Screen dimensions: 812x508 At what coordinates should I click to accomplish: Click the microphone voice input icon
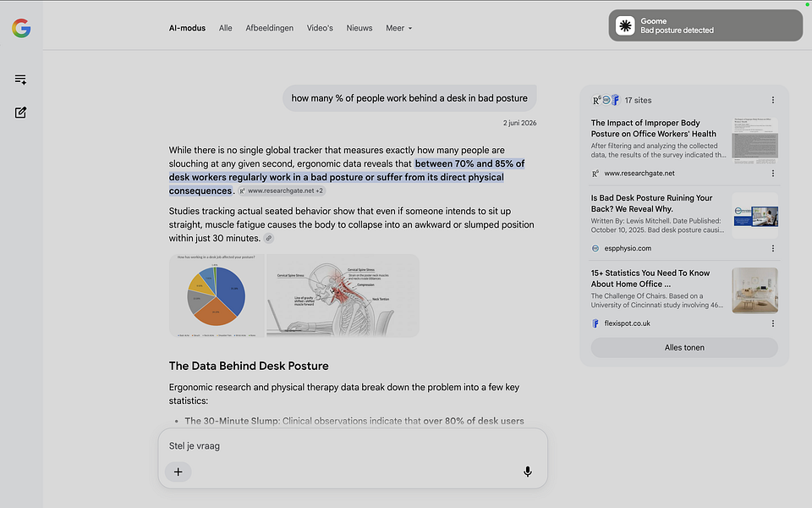[x=527, y=472]
